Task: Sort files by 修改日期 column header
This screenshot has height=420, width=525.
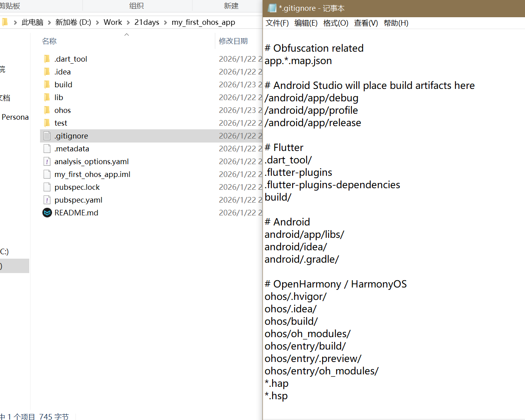Action: [233, 41]
